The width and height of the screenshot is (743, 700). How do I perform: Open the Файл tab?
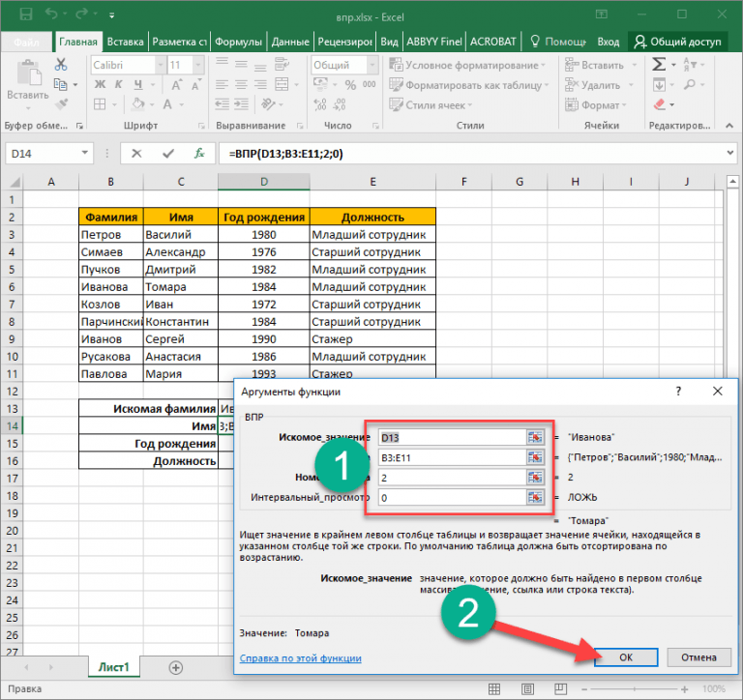[x=26, y=43]
